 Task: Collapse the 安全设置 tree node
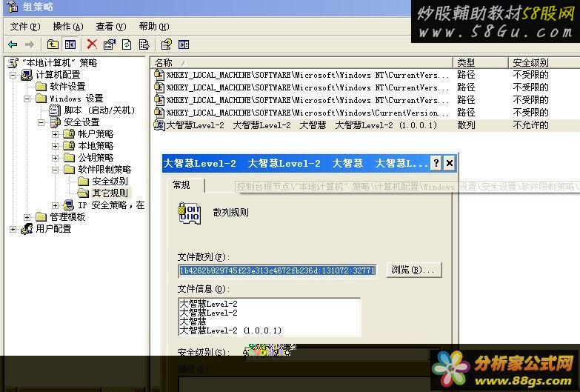coord(41,122)
